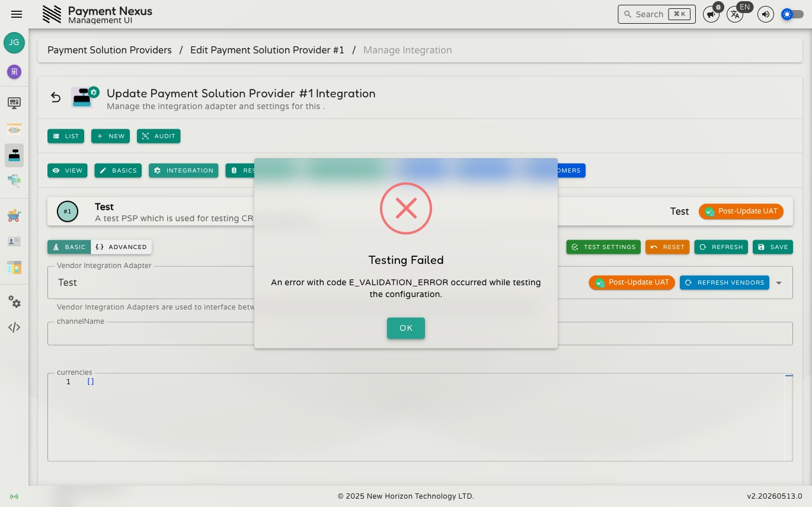Click the AUDIT button
Screen dimensions: 812x507
(x=159, y=136)
